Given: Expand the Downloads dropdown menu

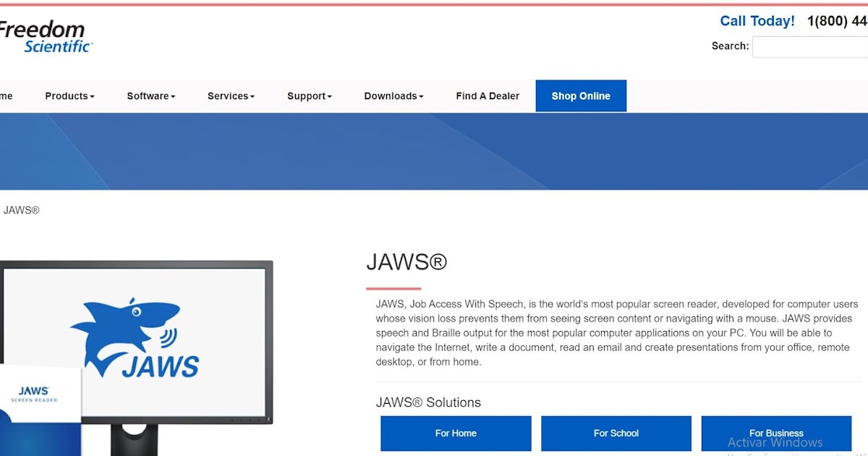Looking at the screenshot, I should point(393,96).
